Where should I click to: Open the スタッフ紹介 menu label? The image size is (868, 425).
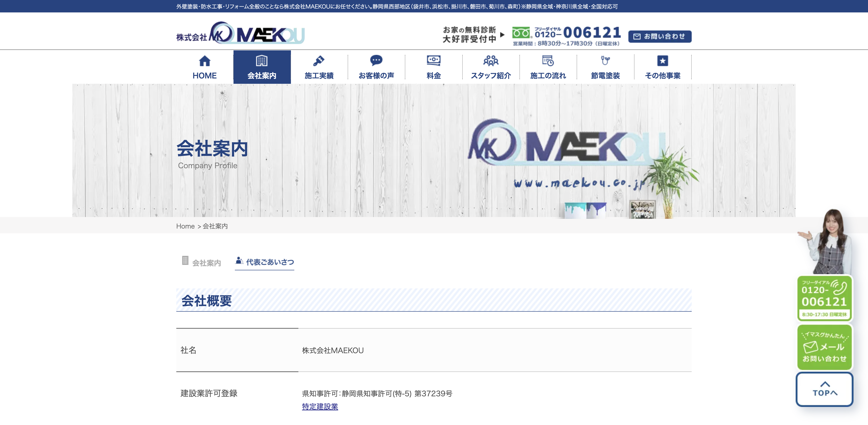(x=491, y=76)
